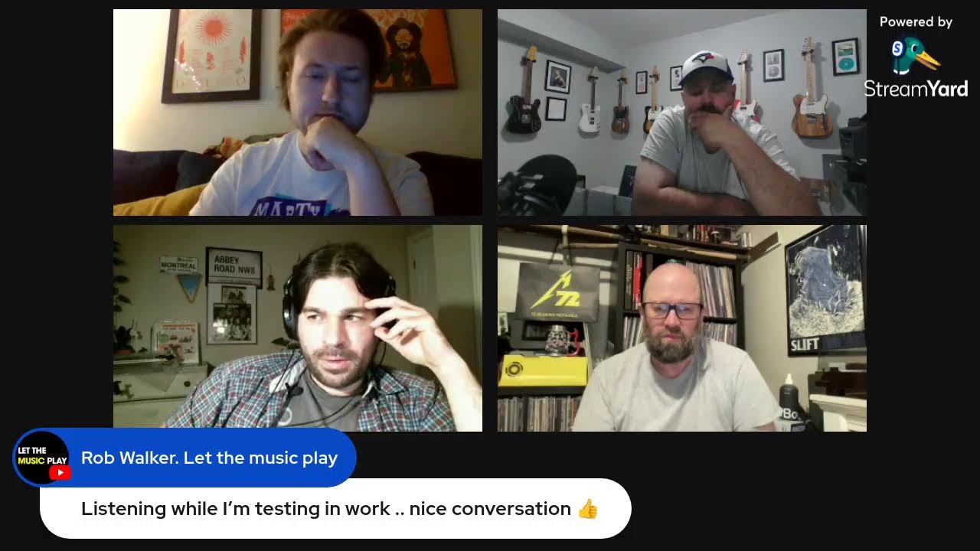The image size is (980, 551).
Task: Select the bottom-left video of the man in headphones
Action: point(298,328)
